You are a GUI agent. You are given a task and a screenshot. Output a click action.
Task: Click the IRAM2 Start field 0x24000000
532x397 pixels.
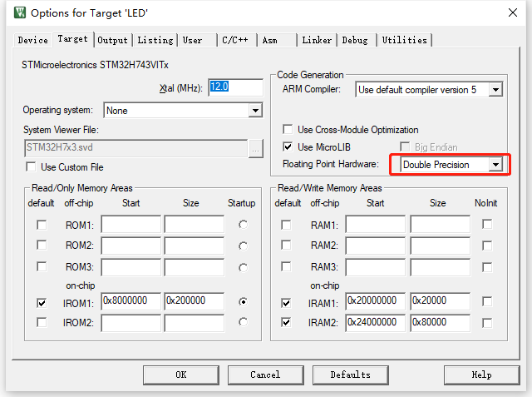click(x=376, y=323)
